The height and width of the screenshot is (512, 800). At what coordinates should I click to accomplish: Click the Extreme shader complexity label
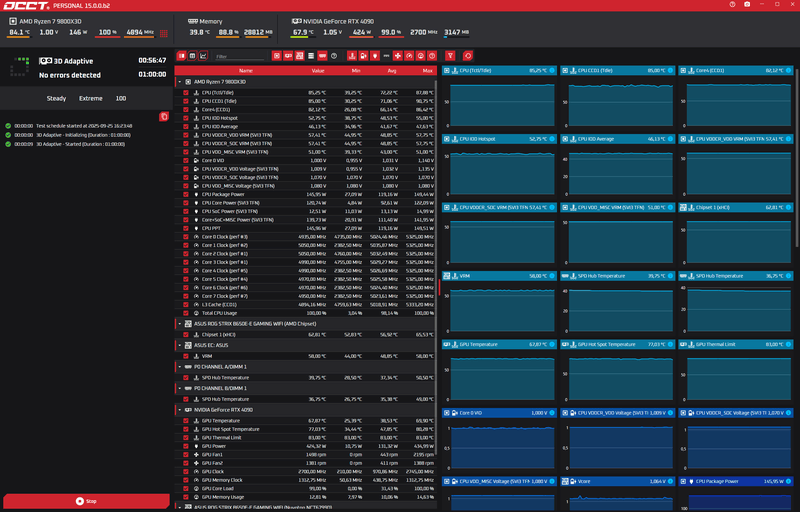90,98
